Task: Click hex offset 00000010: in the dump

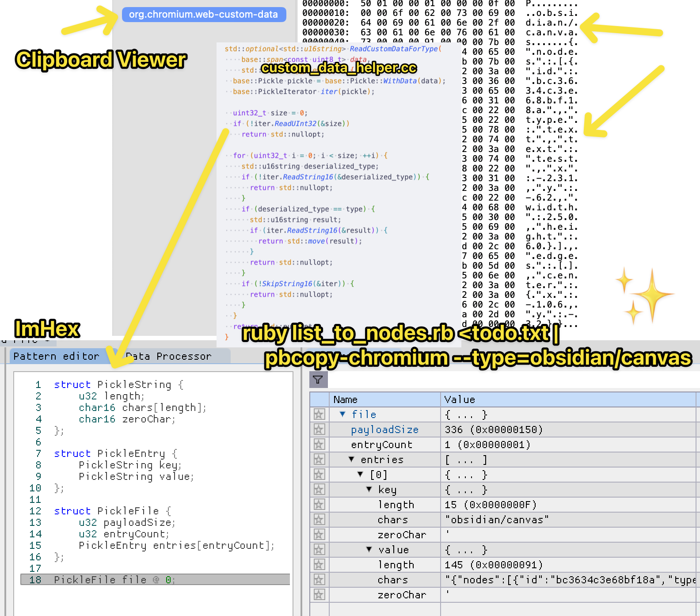Action: 326,13
